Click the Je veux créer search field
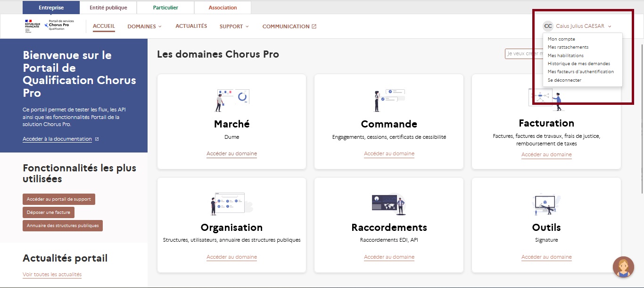The height and width of the screenshot is (288, 644). click(523, 53)
